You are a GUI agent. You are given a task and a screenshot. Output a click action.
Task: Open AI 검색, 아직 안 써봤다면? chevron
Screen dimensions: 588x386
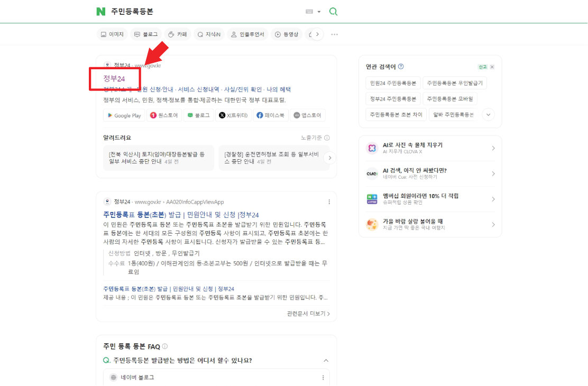493,173
